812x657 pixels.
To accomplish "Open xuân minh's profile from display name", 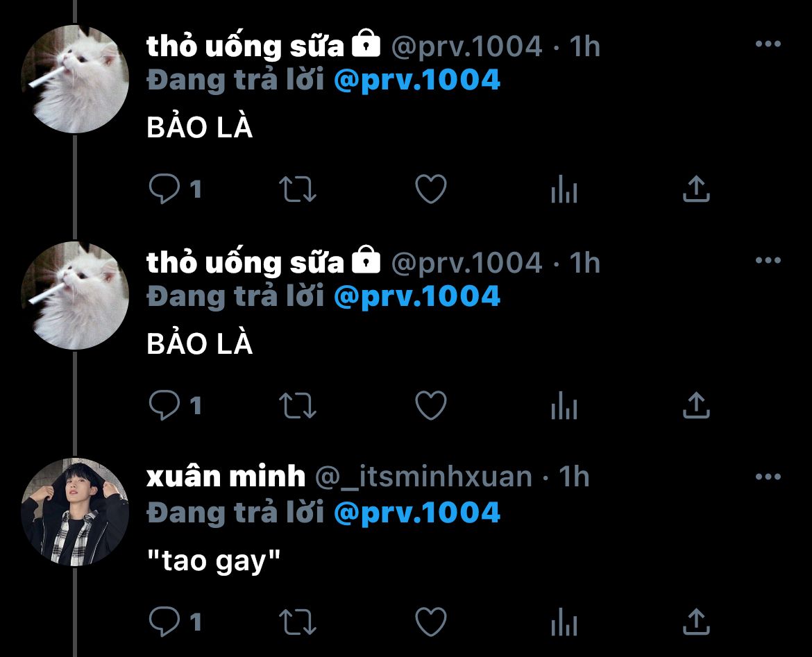I will click(x=226, y=477).
